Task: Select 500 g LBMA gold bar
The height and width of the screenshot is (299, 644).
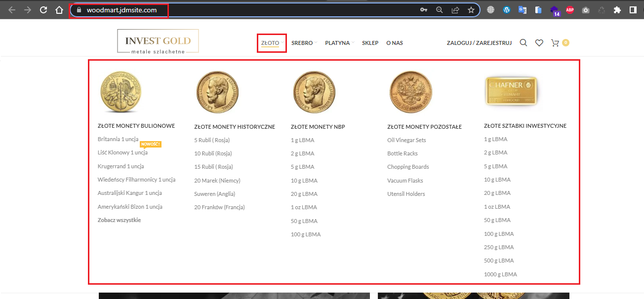Action: pyautogui.click(x=499, y=261)
